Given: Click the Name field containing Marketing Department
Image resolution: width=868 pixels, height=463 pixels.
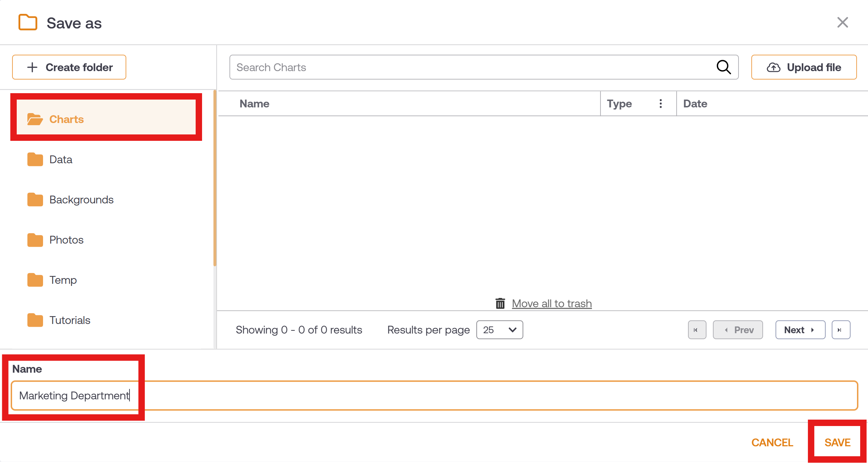Looking at the screenshot, I should click(249, 395).
